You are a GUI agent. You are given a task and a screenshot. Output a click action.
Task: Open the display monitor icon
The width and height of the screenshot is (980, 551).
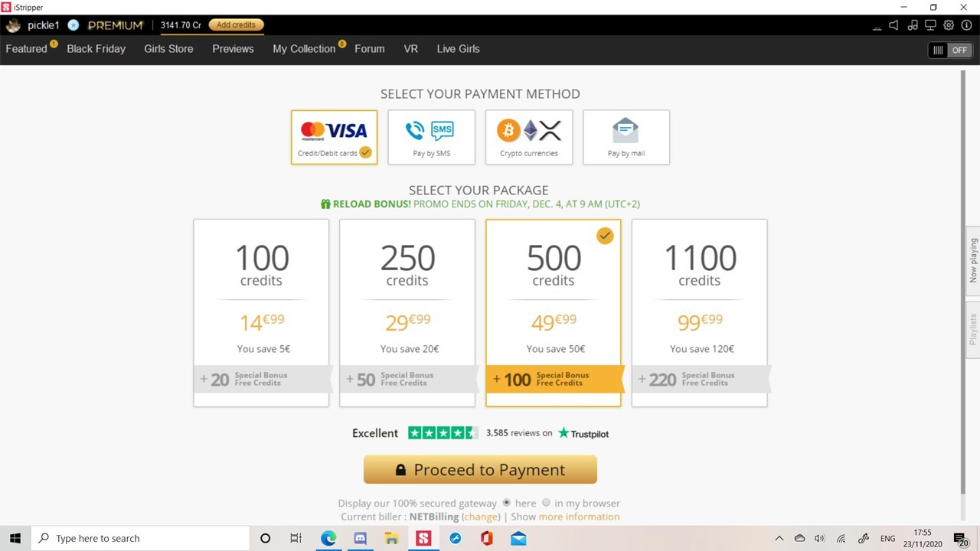pos(931,25)
